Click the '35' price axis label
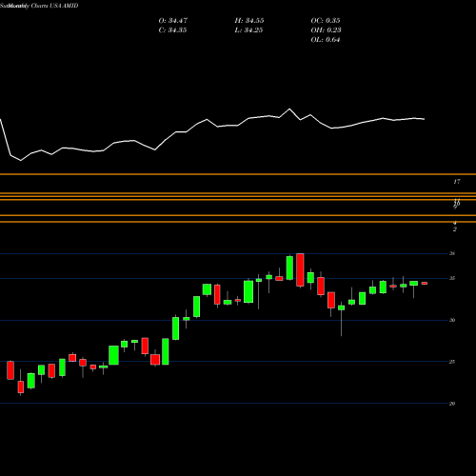The height and width of the screenshot is (476, 476). pos(452,278)
